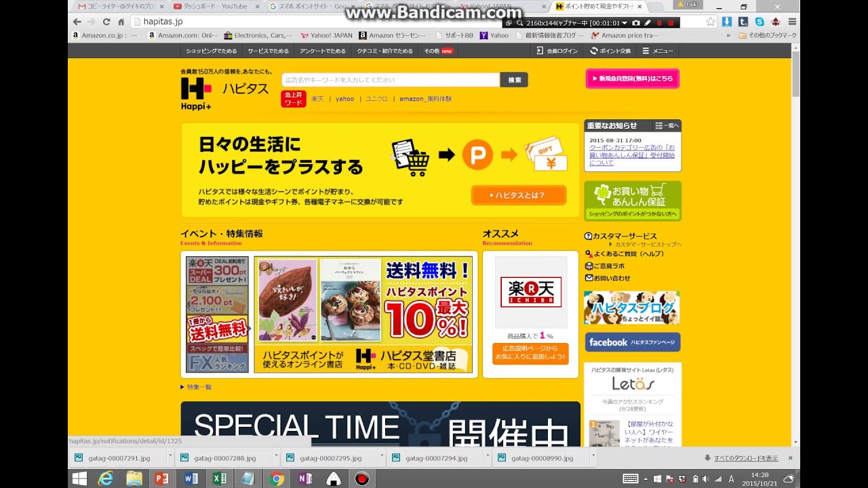Click in the 広告名やキーワード search field
Screen dimensions: 868x488
(x=391, y=80)
